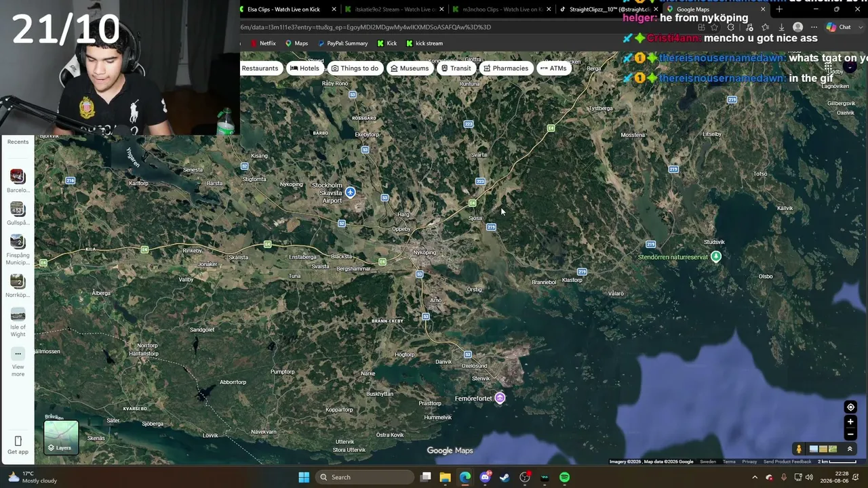Zoom in on the map

[x=850, y=422]
